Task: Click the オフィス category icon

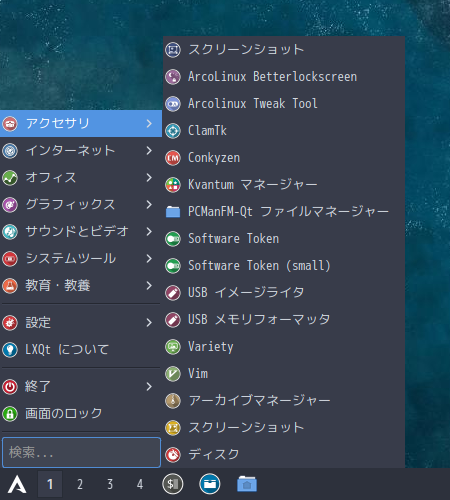Action: point(10,178)
